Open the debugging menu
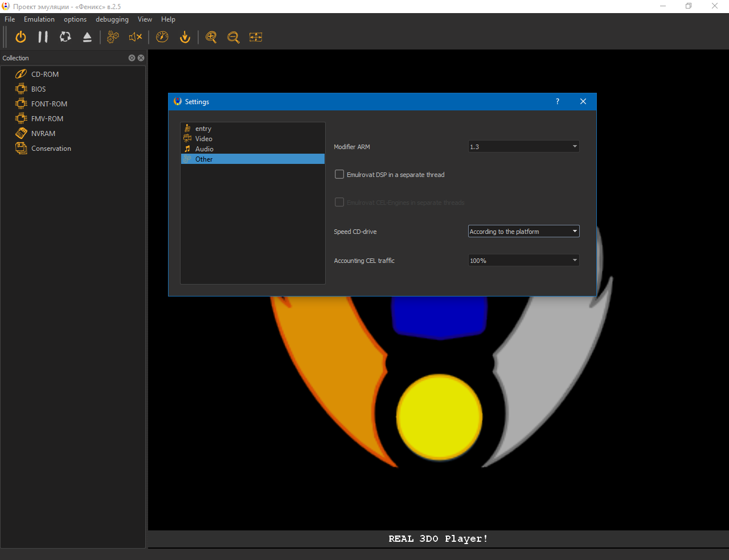 click(112, 19)
